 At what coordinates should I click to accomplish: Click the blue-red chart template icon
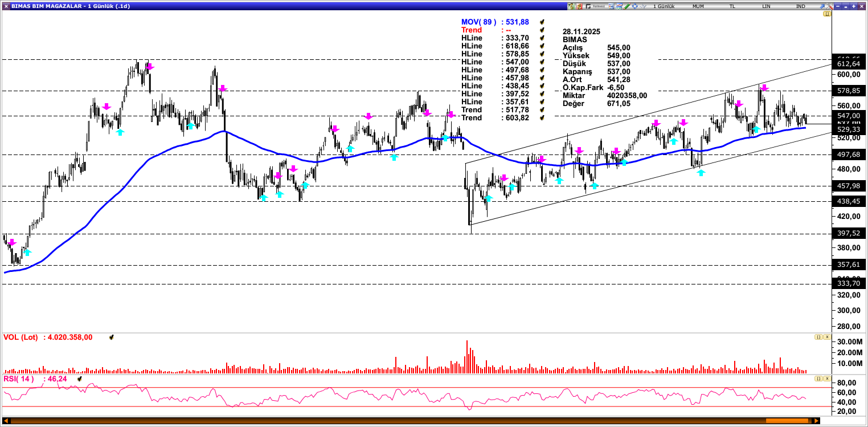pos(619,6)
